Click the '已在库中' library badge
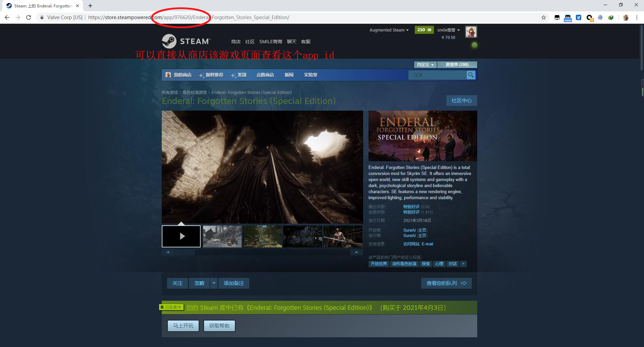The height and width of the screenshot is (347, 644). coord(171,307)
